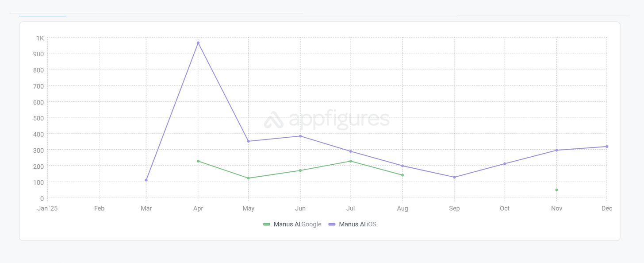The width and height of the screenshot is (644, 263).
Task: Click the 400 y-axis label
Action: point(38,134)
